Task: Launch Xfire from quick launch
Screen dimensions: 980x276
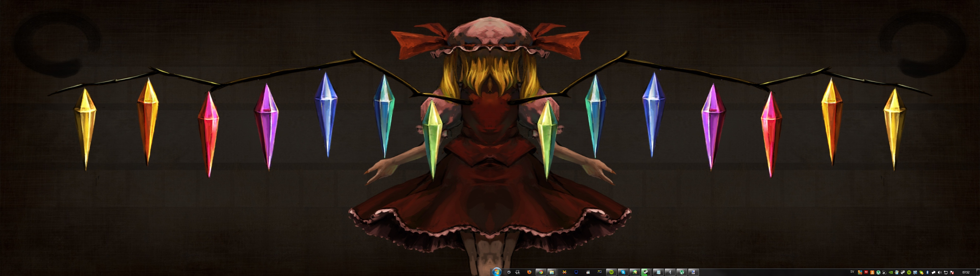Action: 565,272
